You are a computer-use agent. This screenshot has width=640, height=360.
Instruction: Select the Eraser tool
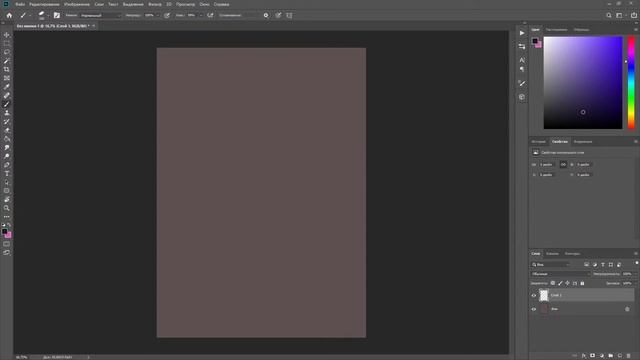point(7,130)
